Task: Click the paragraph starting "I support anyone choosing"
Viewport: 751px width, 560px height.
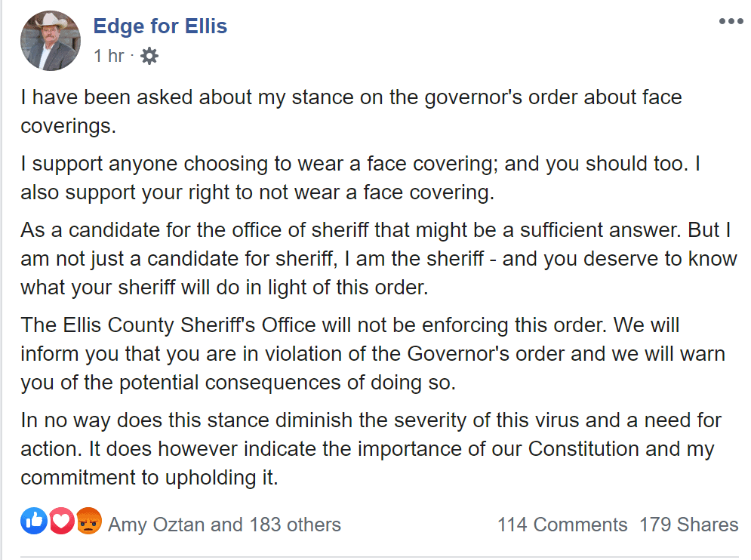Action: pyautogui.click(x=360, y=178)
